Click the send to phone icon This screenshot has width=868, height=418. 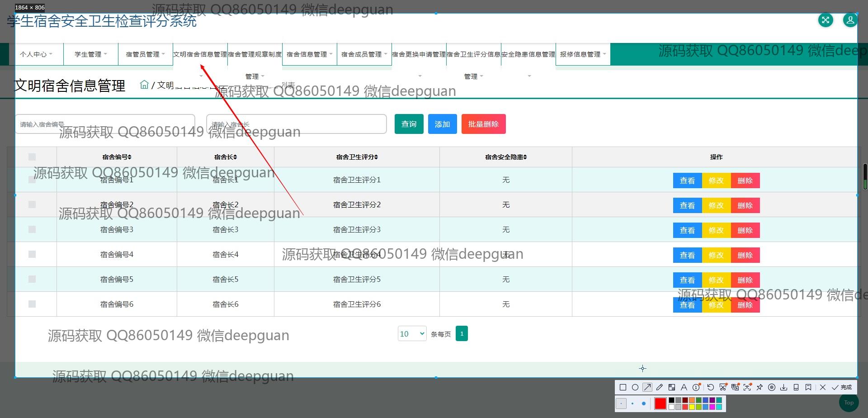[x=796, y=387]
